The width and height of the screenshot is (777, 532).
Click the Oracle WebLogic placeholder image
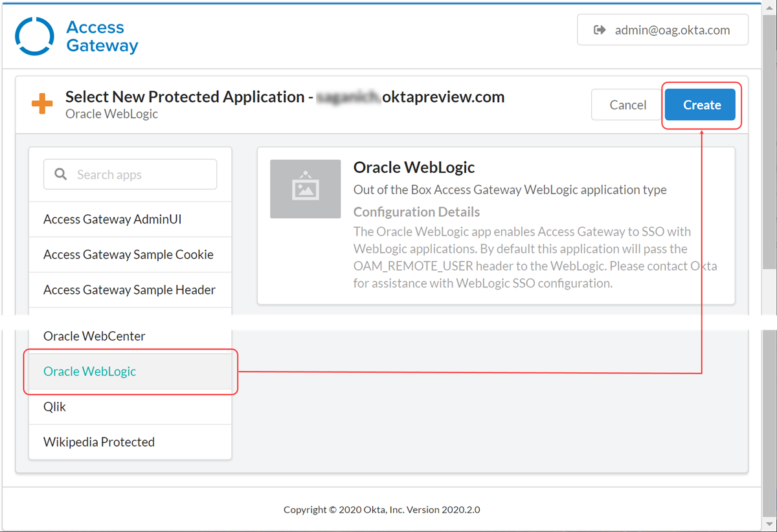coord(305,189)
